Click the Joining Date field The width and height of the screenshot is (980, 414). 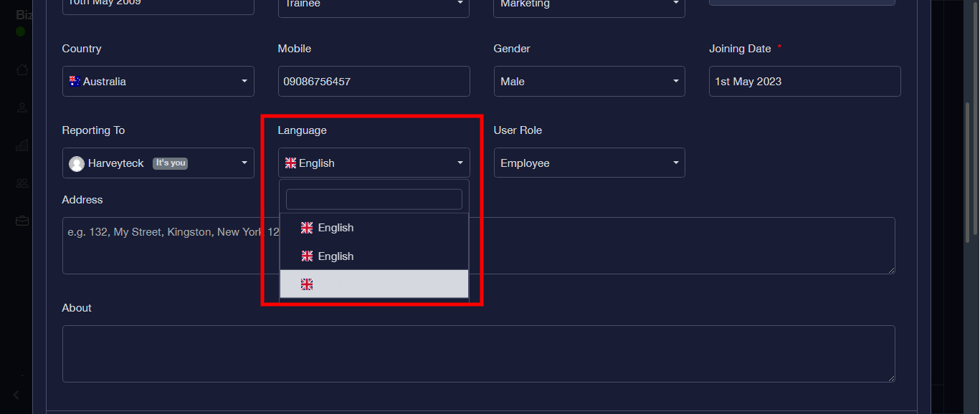click(x=804, y=82)
